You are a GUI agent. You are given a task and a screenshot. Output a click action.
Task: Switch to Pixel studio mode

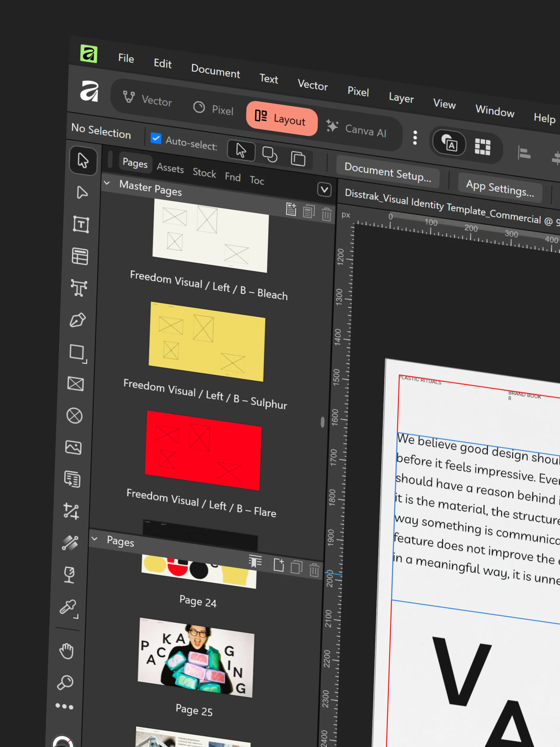click(x=213, y=109)
